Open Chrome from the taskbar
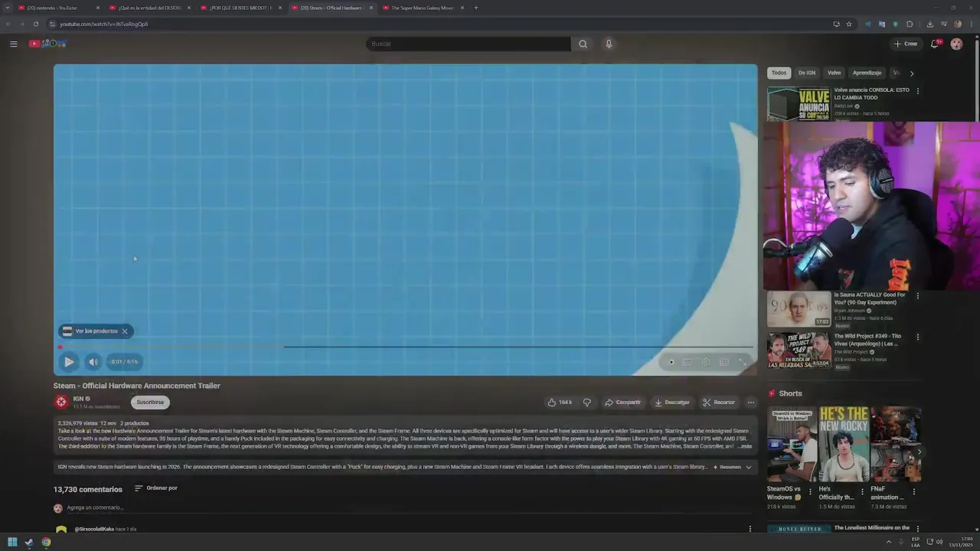The width and height of the screenshot is (980, 551). tap(46, 543)
